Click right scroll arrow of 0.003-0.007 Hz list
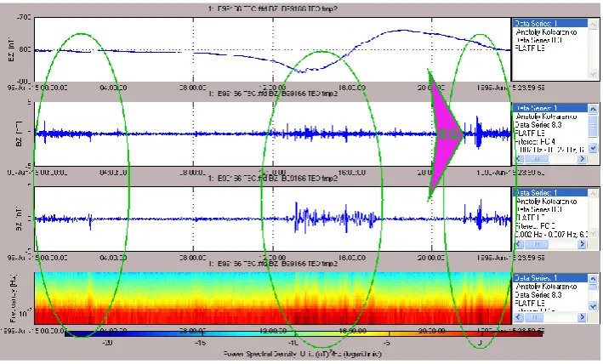The width and height of the screenshot is (603, 364). 582,244
